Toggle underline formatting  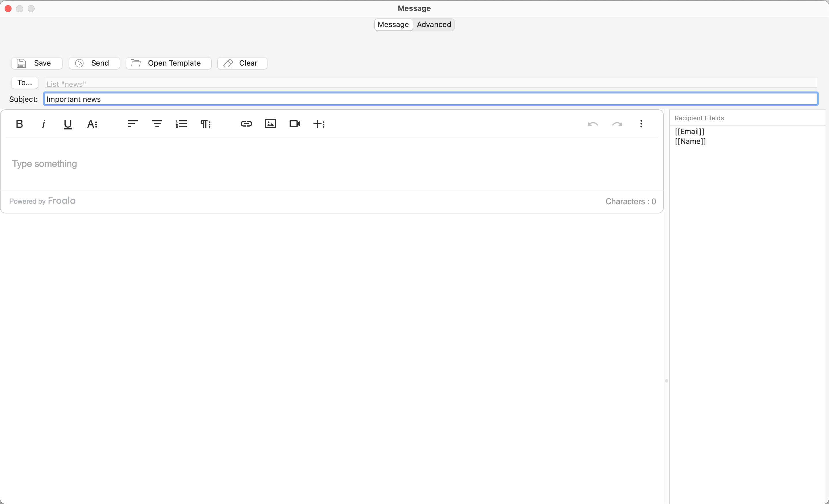point(68,124)
